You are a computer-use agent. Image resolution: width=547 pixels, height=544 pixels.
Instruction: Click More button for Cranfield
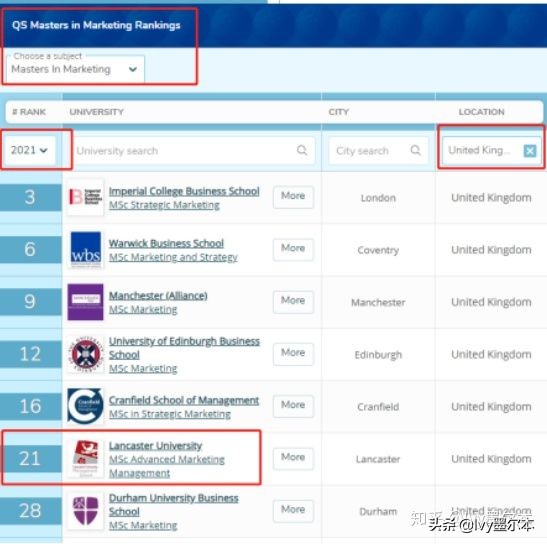pyautogui.click(x=293, y=406)
